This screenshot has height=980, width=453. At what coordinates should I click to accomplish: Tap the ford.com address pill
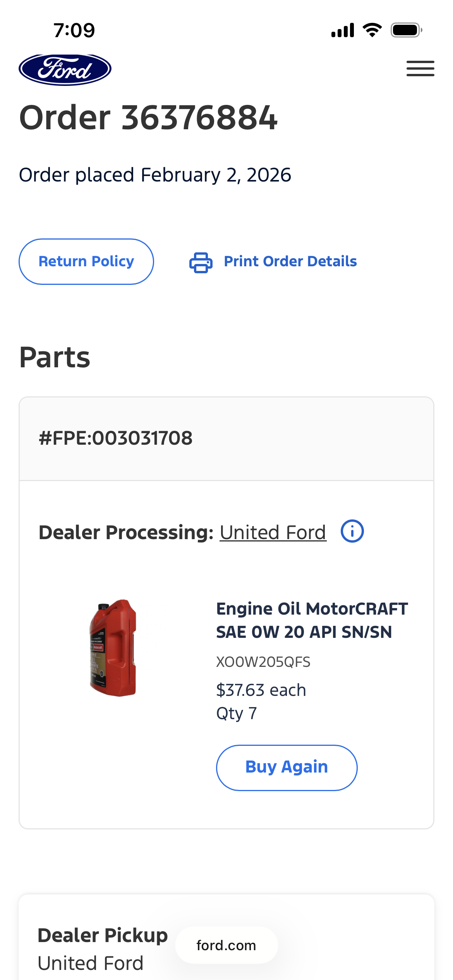226,945
